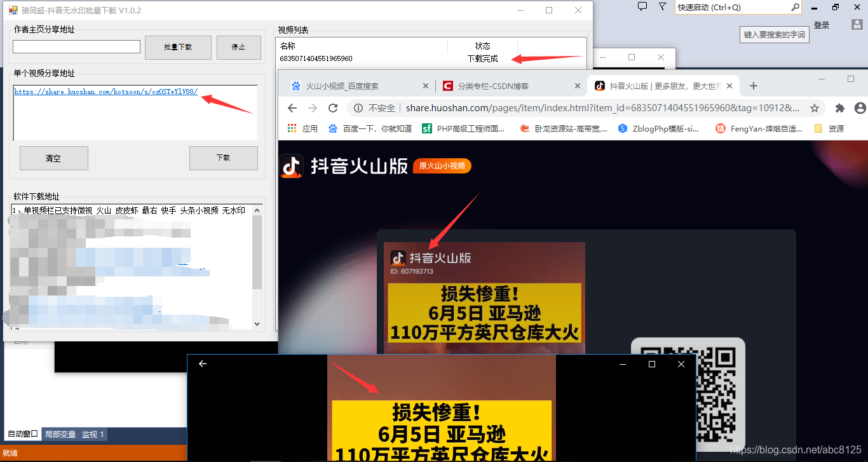
Task: Close the 火山小视频_百度搜索 tab
Action: (426, 86)
